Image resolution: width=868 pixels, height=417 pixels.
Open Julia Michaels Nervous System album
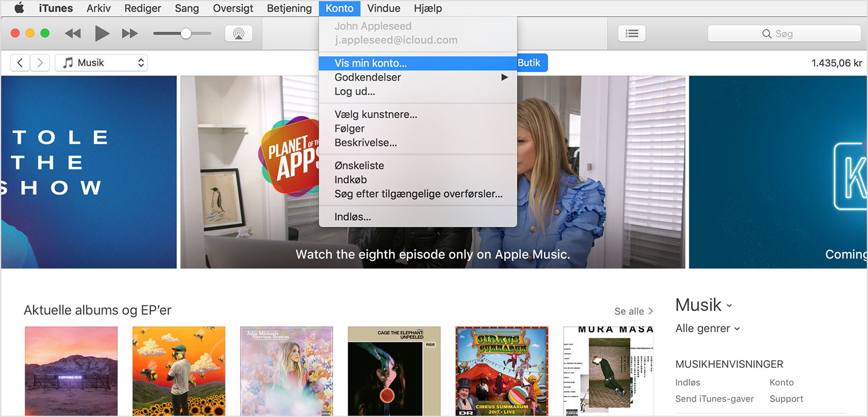[x=287, y=371]
